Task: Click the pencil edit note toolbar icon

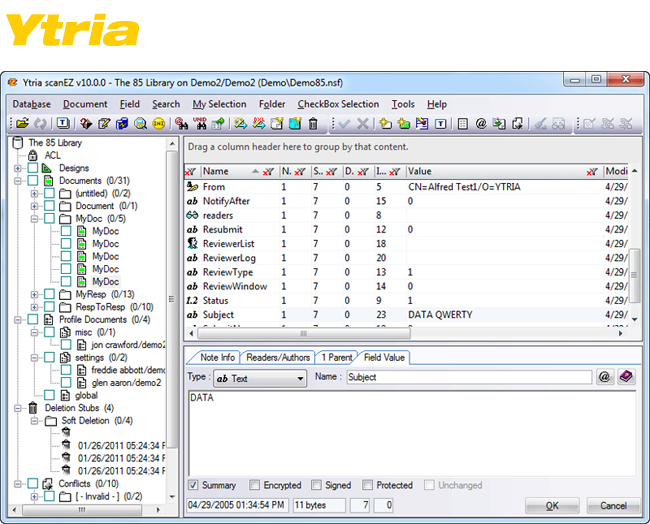Action: pos(104,123)
